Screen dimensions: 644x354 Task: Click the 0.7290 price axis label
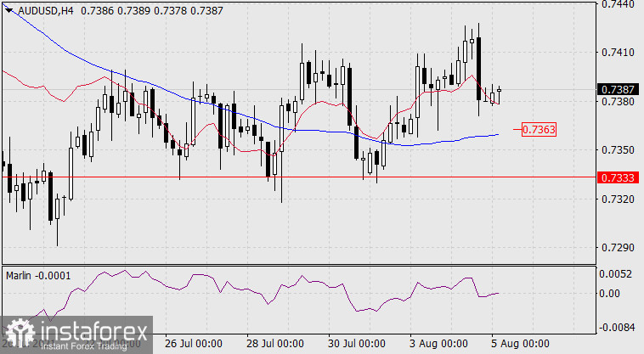pos(616,248)
